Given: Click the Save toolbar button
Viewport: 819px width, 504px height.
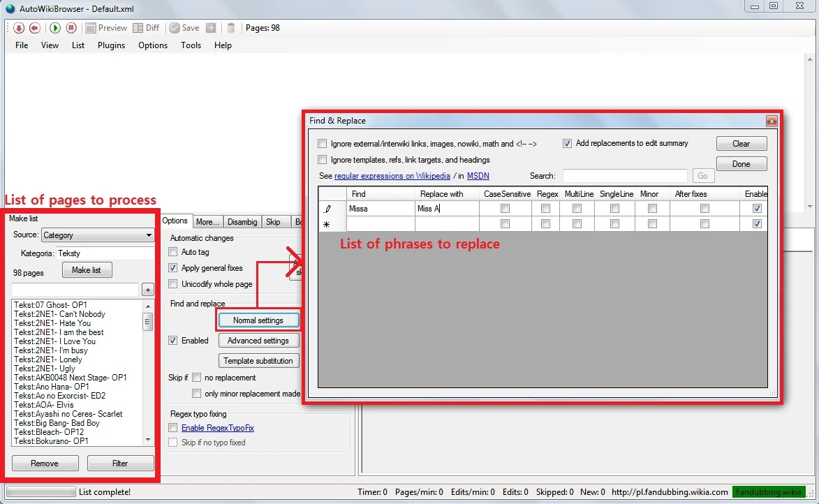Looking at the screenshot, I should click(x=184, y=28).
